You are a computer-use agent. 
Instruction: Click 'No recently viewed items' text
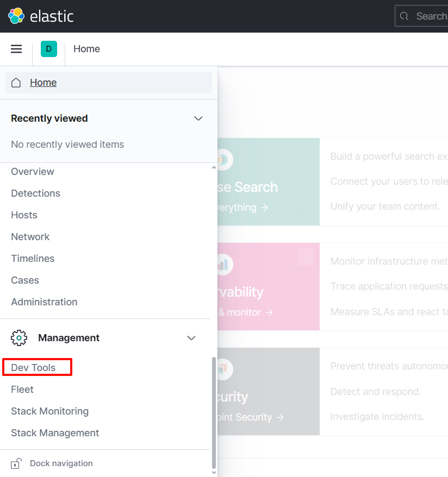[x=67, y=145]
